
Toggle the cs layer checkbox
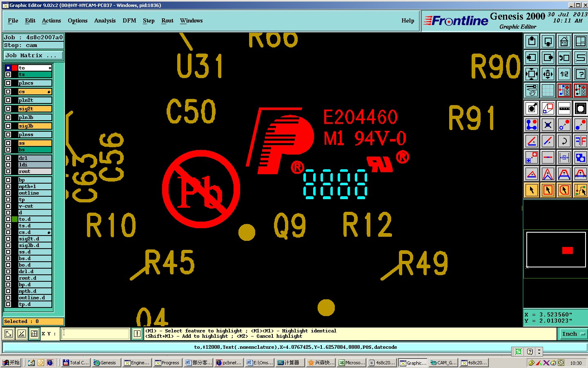tap(8, 92)
